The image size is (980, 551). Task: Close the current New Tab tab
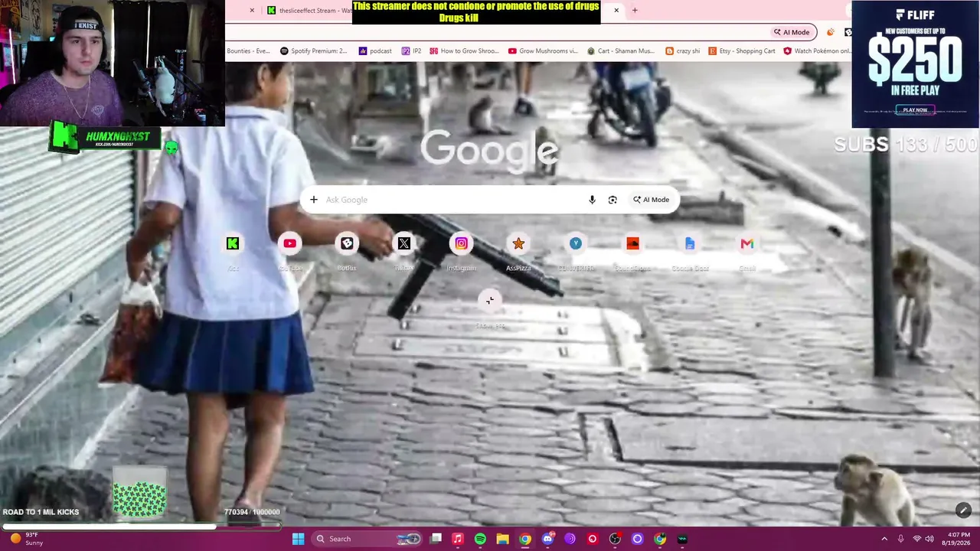[x=616, y=11]
